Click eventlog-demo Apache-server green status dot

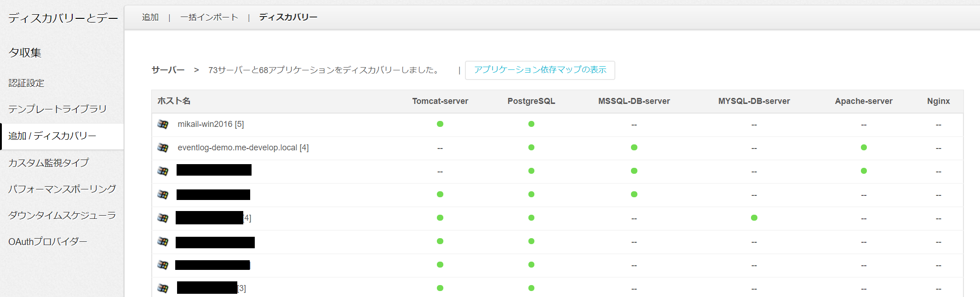(x=864, y=148)
